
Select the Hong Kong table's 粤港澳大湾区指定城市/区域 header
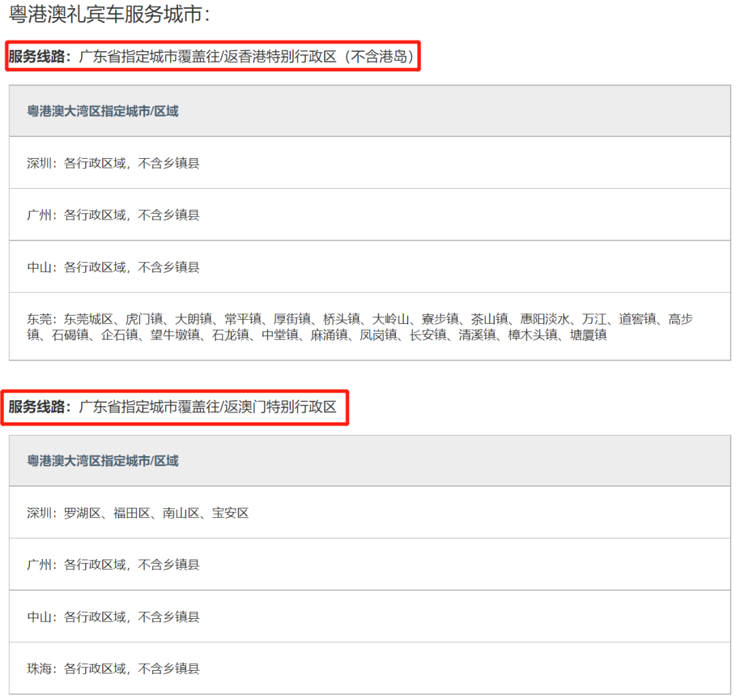coord(103,111)
